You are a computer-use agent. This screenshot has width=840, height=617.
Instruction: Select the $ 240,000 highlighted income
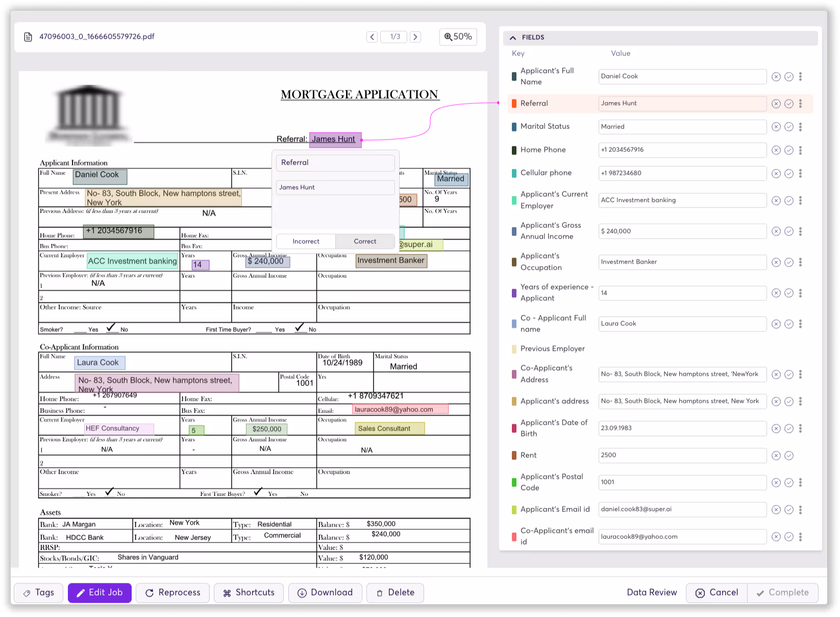click(267, 262)
